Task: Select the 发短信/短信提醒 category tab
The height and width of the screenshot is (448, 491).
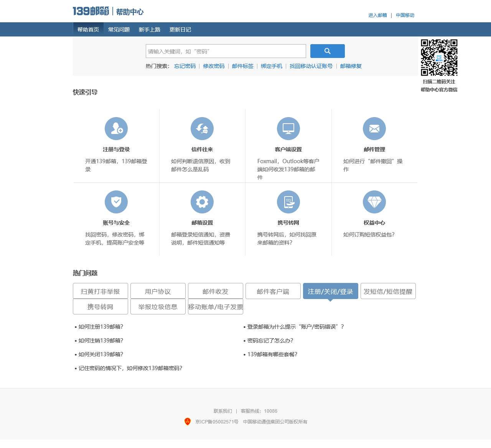Action: click(x=388, y=291)
